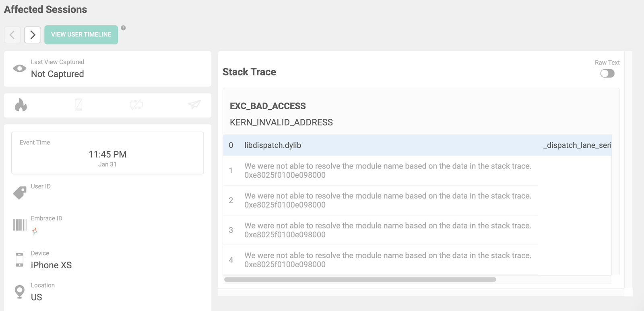Image resolution: width=644 pixels, height=311 pixels.
Task: Select unresolved stack frame row 1
Action: tap(380, 170)
